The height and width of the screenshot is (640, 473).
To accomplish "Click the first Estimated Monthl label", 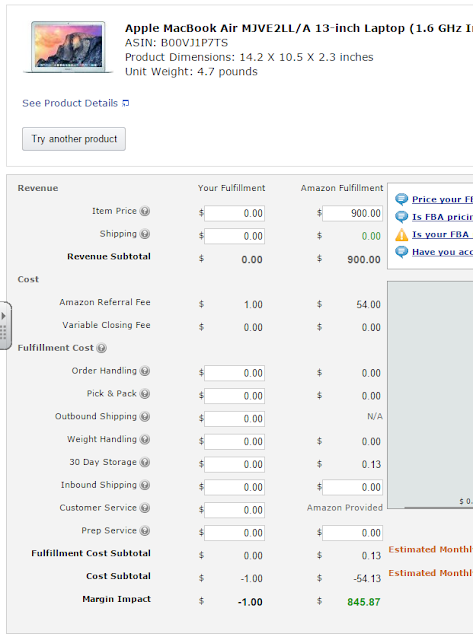I will tap(431, 549).
